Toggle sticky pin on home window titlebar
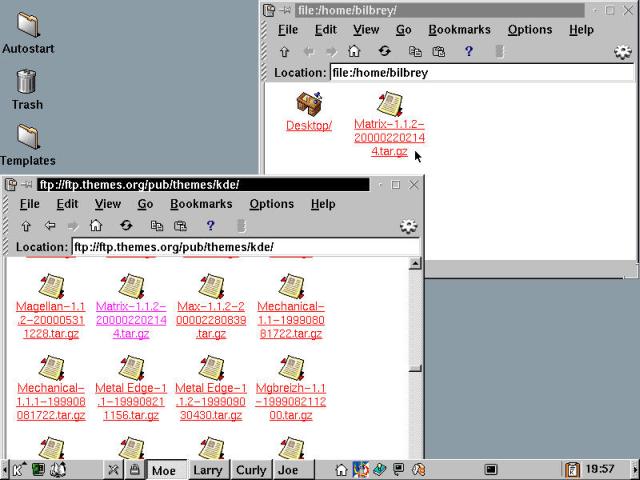The width and height of the screenshot is (640, 480). point(286,11)
